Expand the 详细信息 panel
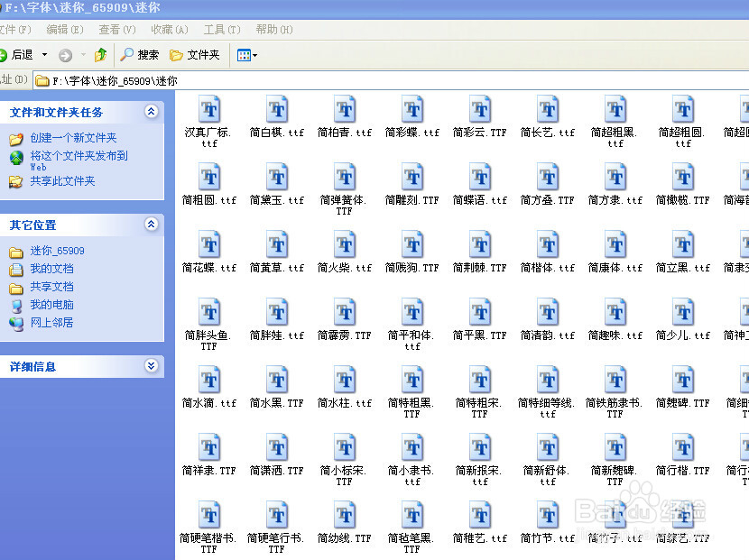 coord(151,366)
